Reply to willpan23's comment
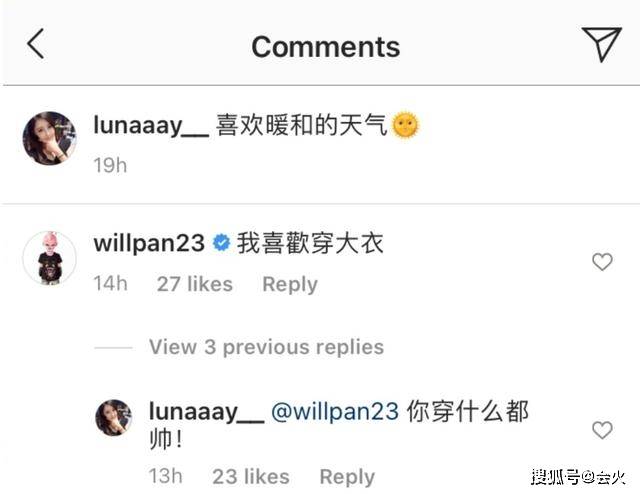 point(290,284)
